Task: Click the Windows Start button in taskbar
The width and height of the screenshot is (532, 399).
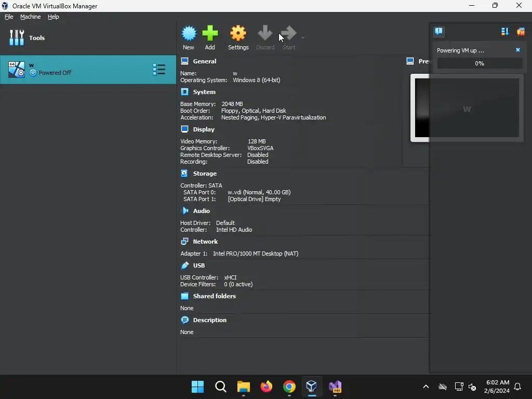Action: click(x=198, y=387)
